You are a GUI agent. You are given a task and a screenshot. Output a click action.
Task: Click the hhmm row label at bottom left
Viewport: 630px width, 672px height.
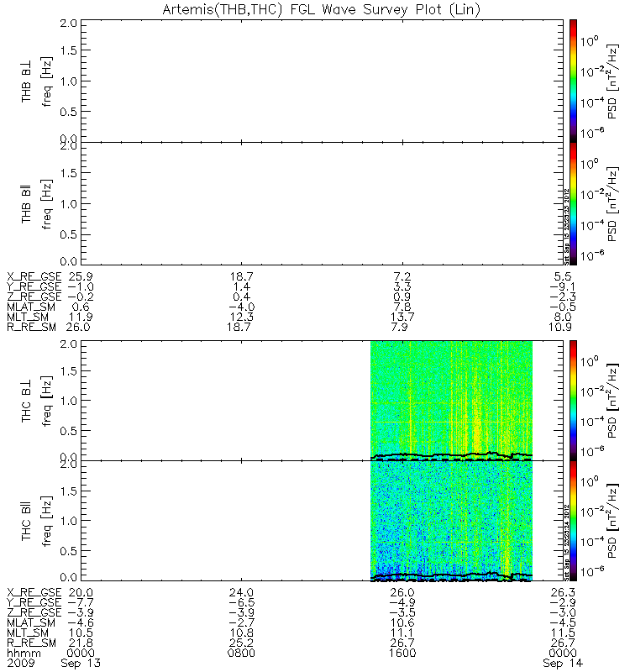click(24, 654)
